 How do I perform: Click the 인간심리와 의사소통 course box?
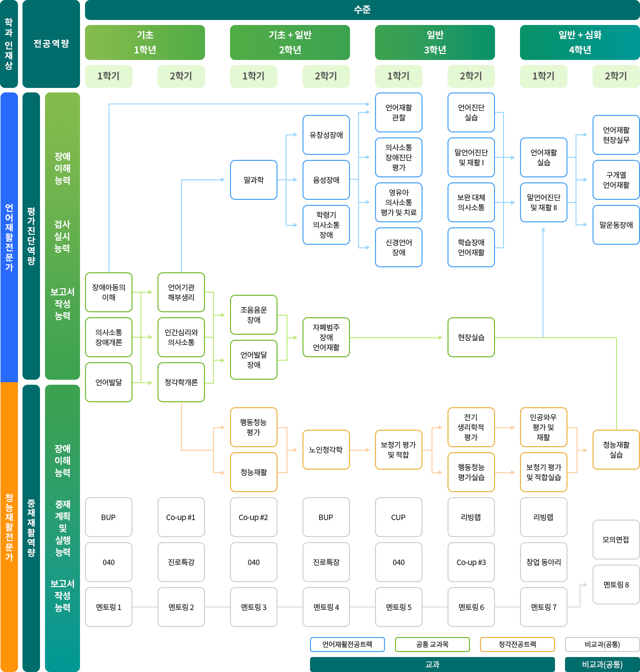coord(181,337)
